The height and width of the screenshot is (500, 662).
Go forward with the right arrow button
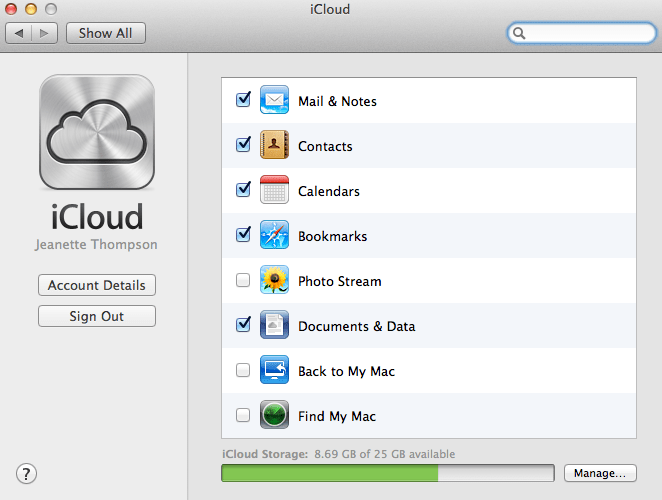coord(44,33)
